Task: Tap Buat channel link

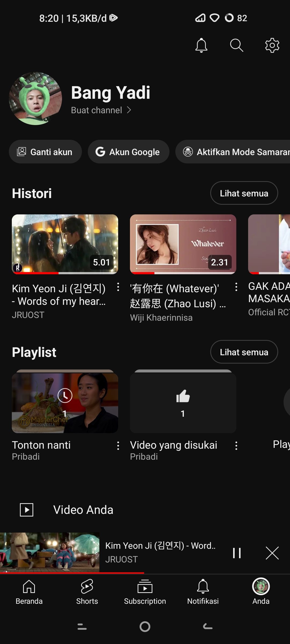Action: click(x=97, y=110)
